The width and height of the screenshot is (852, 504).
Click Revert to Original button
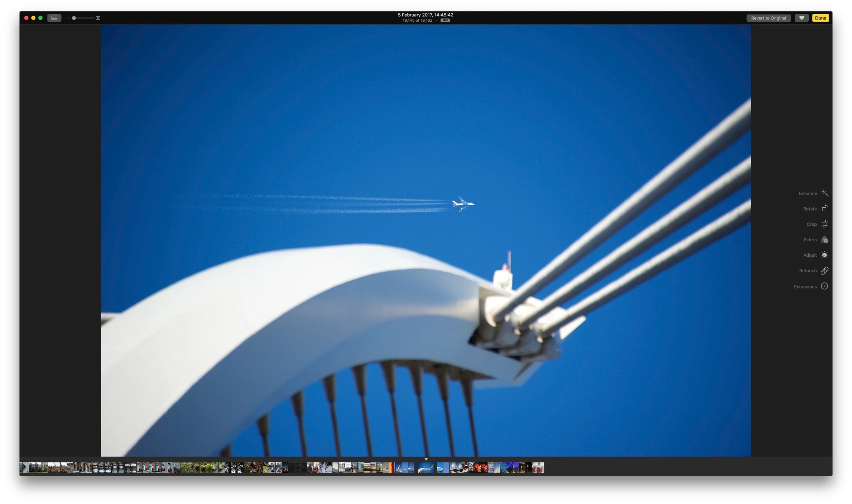(768, 18)
